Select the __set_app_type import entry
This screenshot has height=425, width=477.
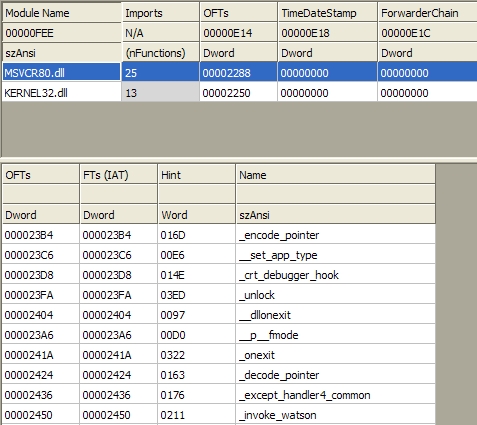[x=219, y=255]
